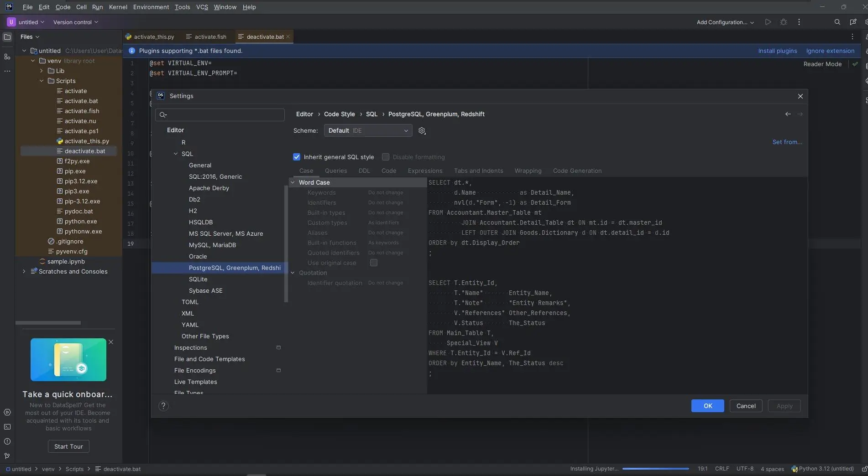Open the Terminal tool window icon
868x476 pixels.
(x=7, y=427)
